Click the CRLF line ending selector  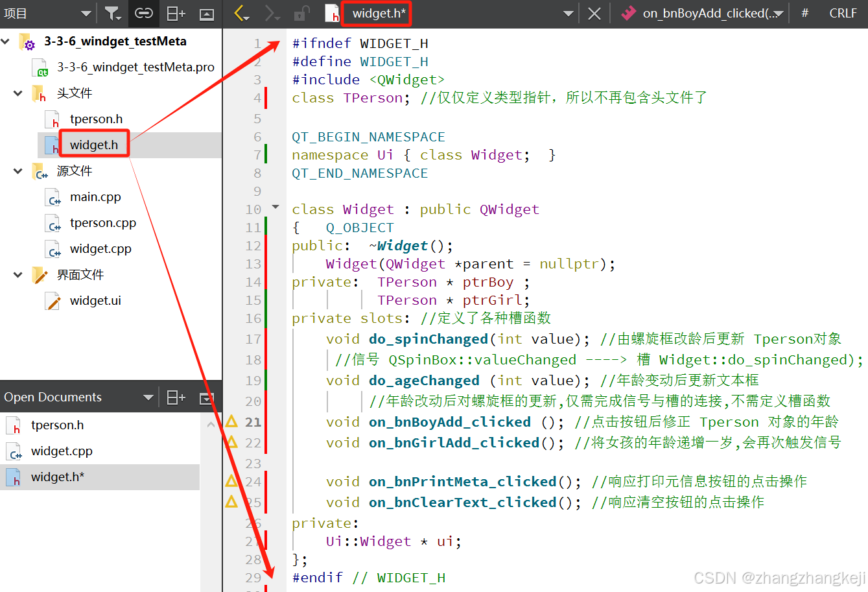[x=843, y=13]
